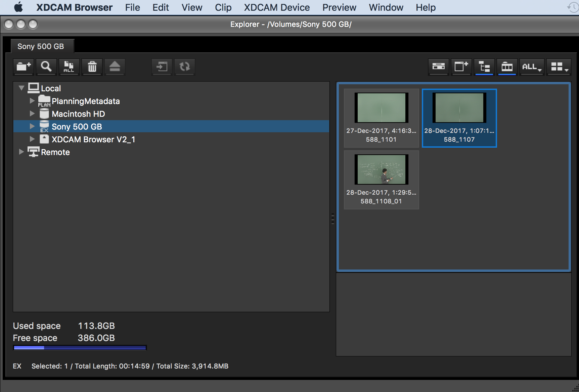The image size is (579, 392).
Task: Open the Apple menu
Action: [x=19, y=7]
